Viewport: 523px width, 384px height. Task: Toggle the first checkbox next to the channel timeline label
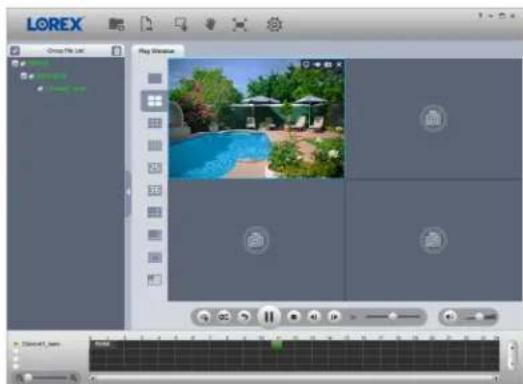tap(16, 344)
